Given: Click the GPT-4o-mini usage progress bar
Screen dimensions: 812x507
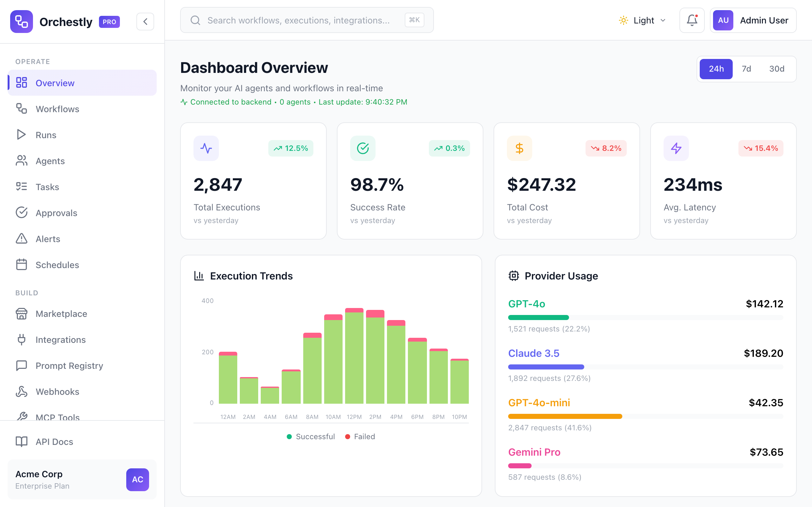Looking at the screenshot, I should tap(565, 416).
